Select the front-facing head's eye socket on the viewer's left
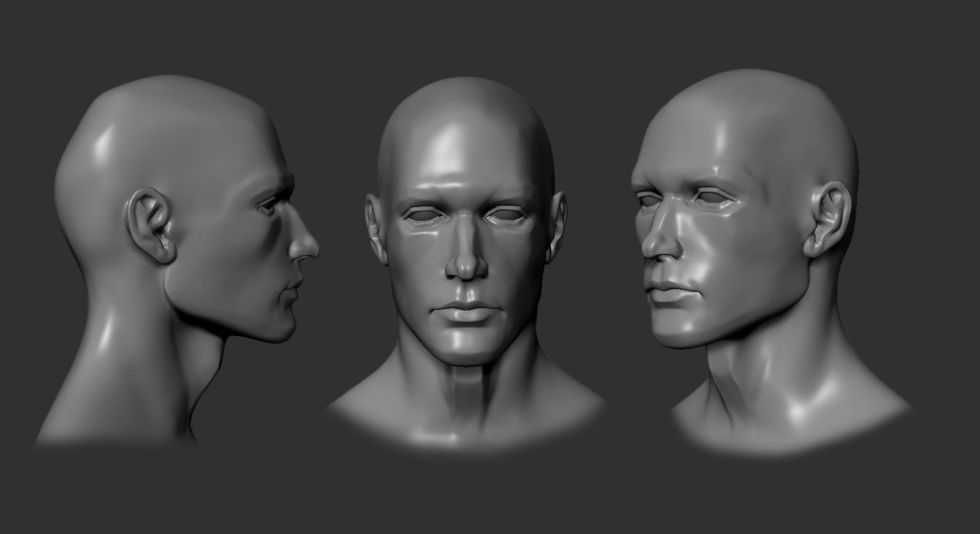Image resolution: width=980 pixels, height=534 pixels. (426, 217)
